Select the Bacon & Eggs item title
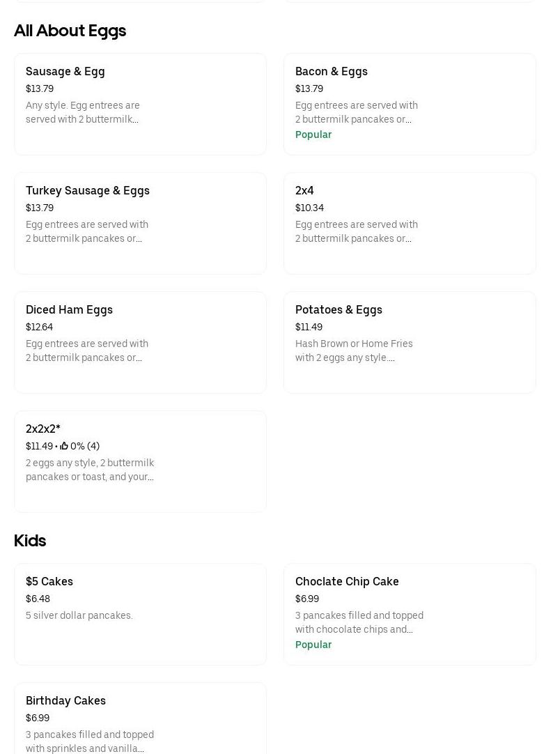 [x=332, y=71]
